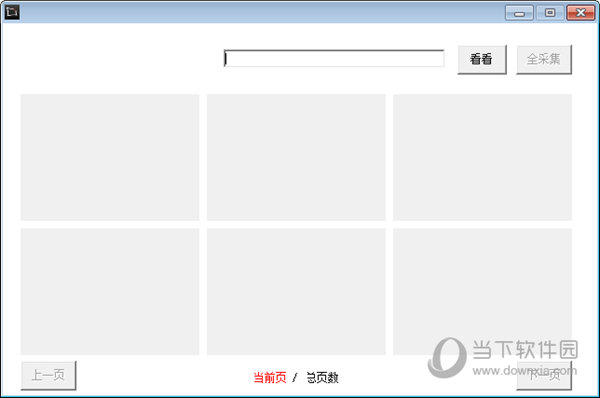Click the 总页数 total pages label

[323, 378]
